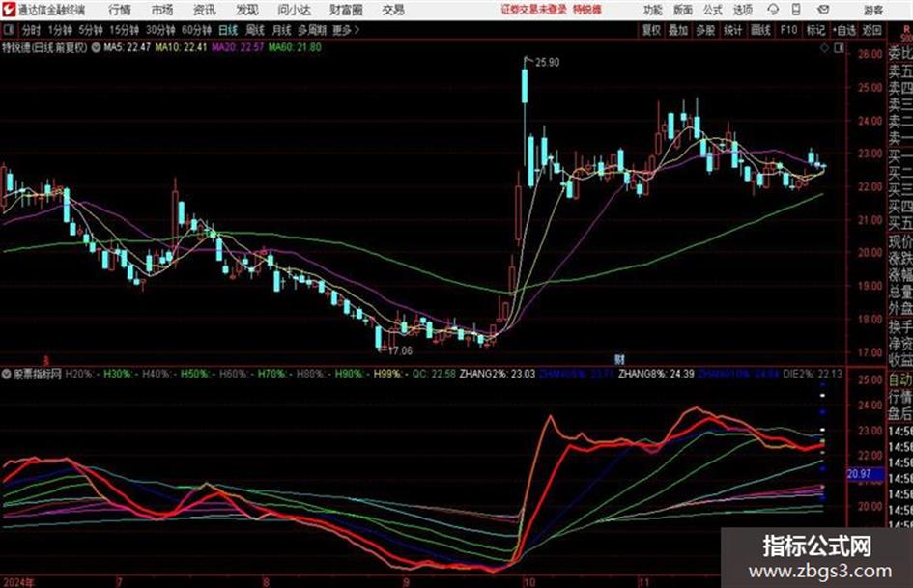
Task: Click the 返回 back button
Action: 872,30
